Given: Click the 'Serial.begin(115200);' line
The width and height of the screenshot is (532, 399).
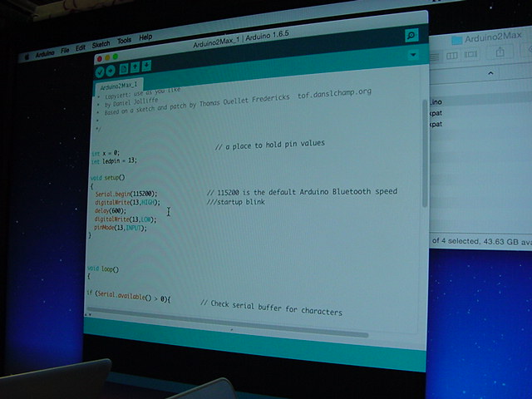Looking at the screenshot, I should pyautogui.click(x=126, y=194).
